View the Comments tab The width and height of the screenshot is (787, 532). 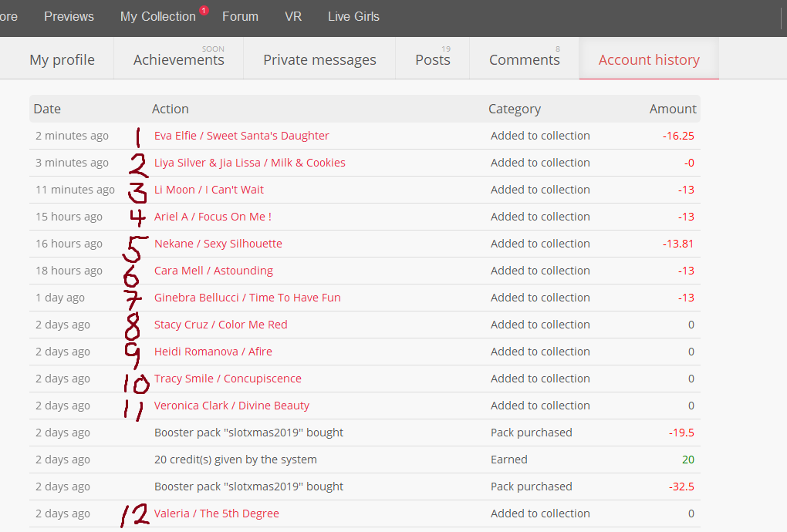[x=524, y=59]
